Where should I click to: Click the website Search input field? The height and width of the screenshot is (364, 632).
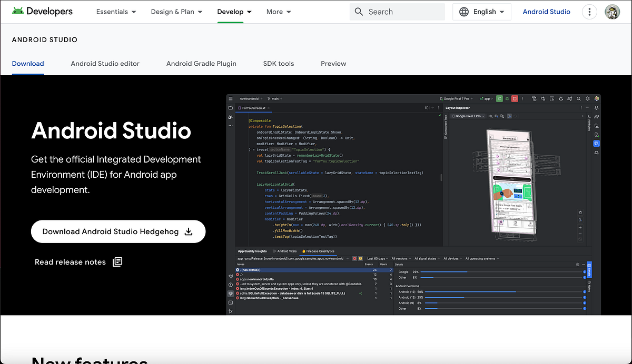397,12
